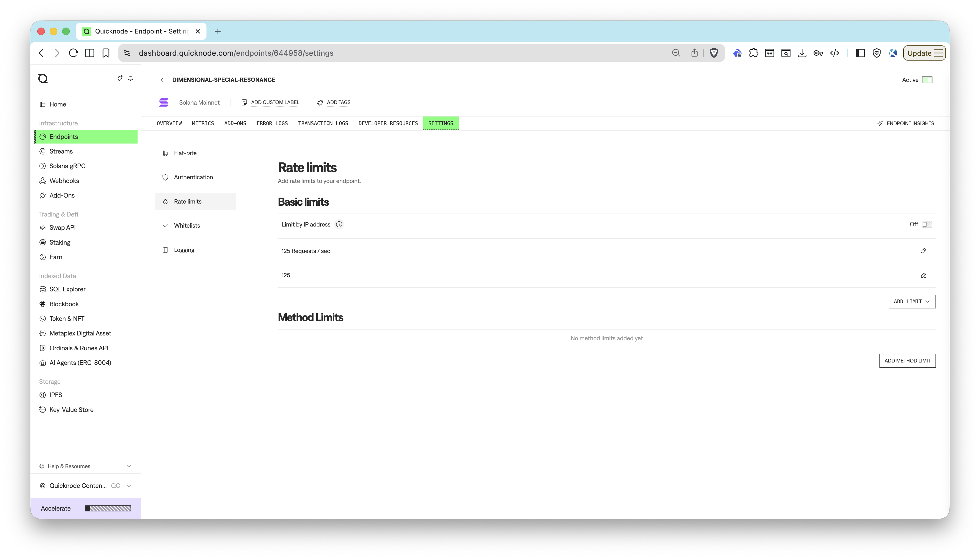Click the info icon next to Limit by IP address
Screen dimensions: 980x559
tap(339, 224)
